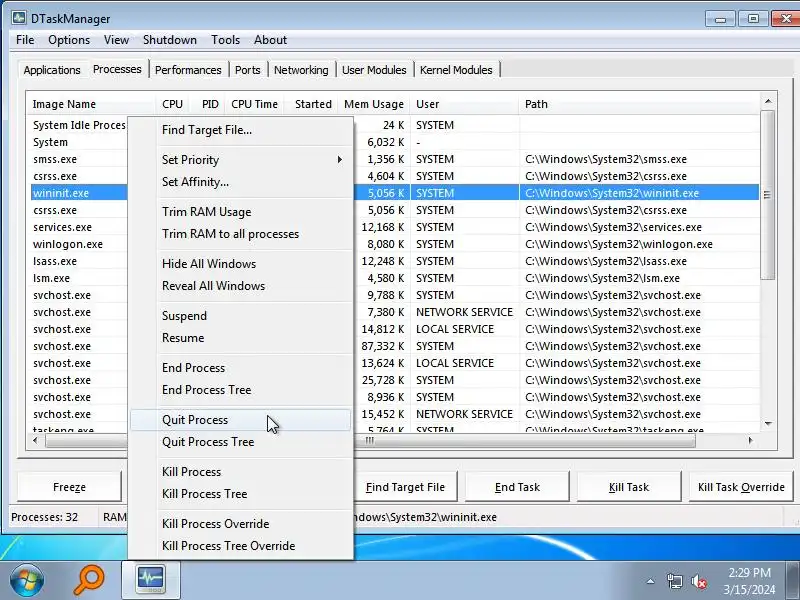Screen dimensions: 800x600
Task: Launch the magnifier search taskbar icon
Action: [x=89, y=580]
